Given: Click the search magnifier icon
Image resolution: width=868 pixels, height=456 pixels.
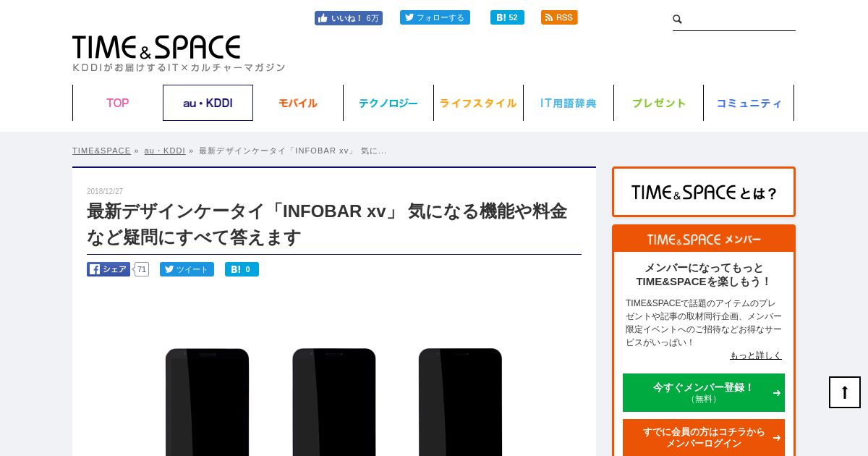Looking at the screenshot, I should click(x=678, y=19).
